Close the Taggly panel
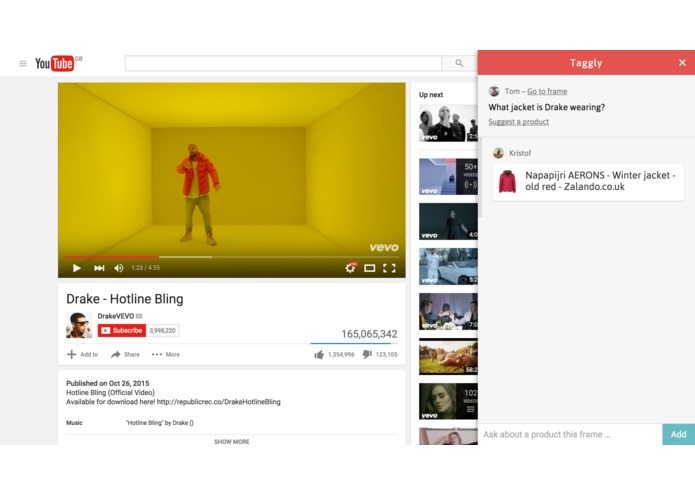This screenshot has height=494, width=695. coord(682,63)
